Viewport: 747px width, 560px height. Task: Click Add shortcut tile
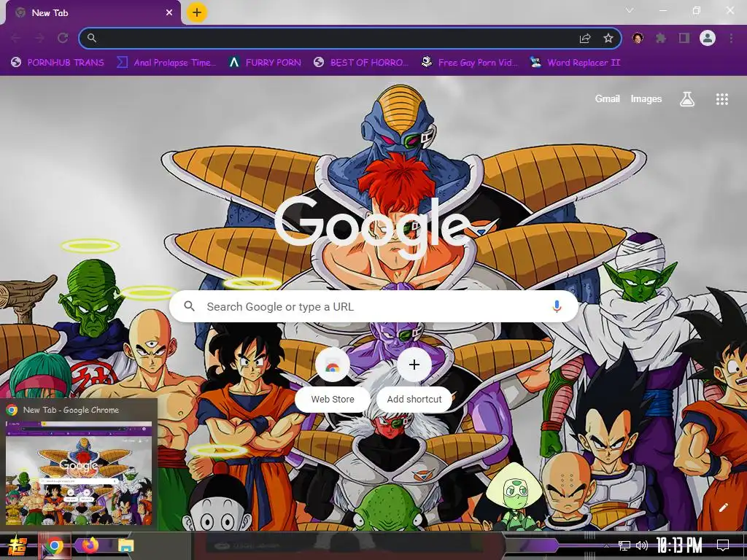point(414,379)
